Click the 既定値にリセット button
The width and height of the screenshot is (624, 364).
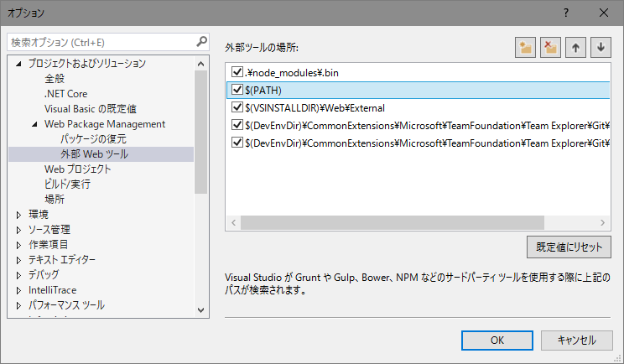click(569, 247)
